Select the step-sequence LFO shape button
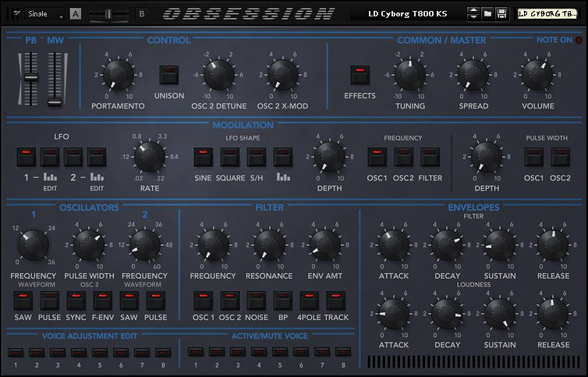 click(x=283, y=157)
